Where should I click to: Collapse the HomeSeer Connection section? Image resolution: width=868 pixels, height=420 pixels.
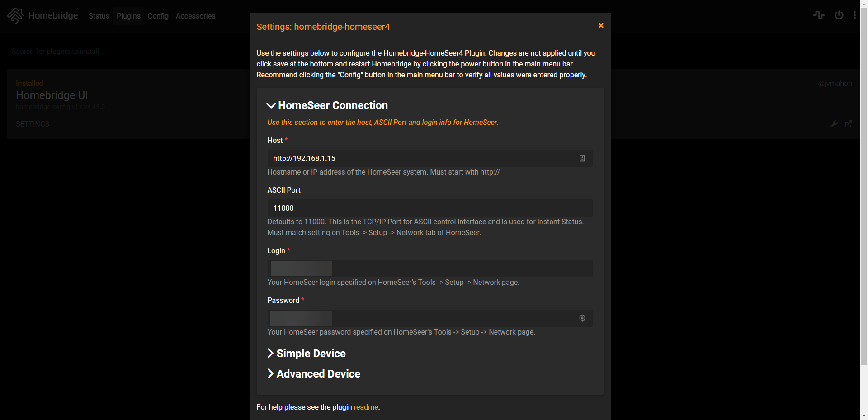click(327, 105)
